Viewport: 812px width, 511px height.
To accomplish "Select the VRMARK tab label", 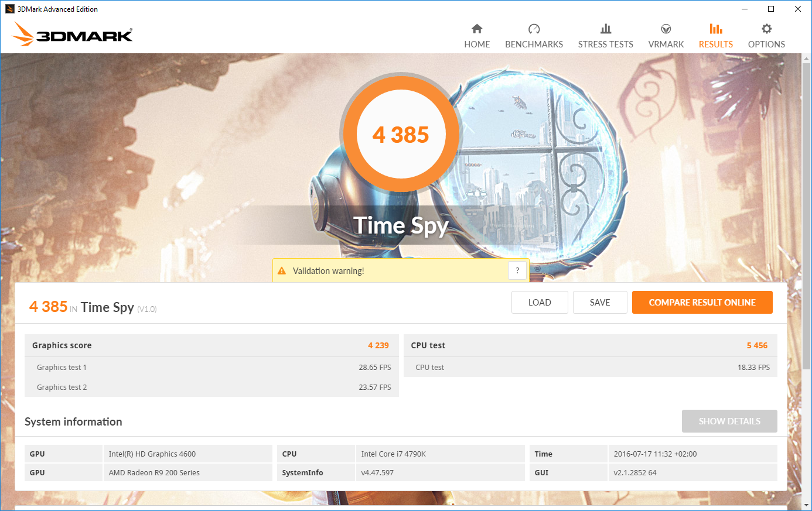I will (x=666, y=44).
